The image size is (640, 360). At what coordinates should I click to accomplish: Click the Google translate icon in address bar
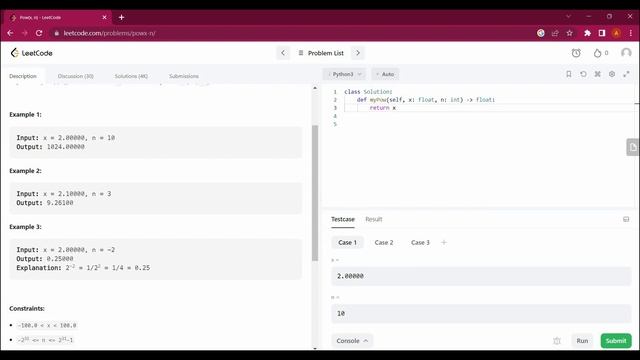[x=541, y=33]
